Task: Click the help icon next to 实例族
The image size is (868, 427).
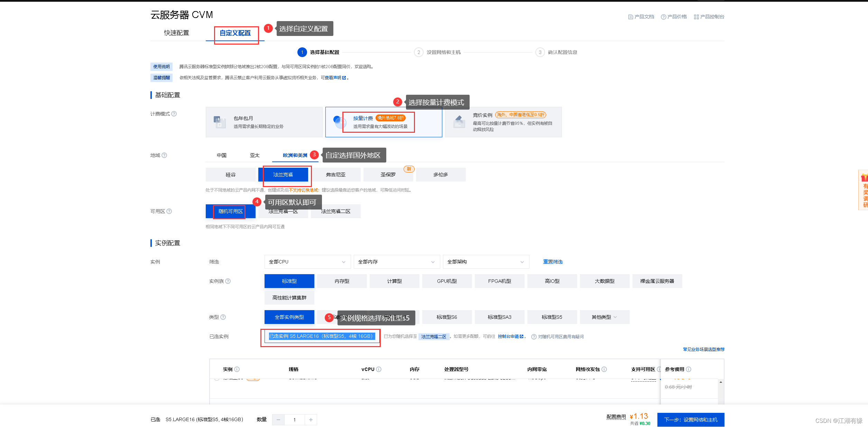Action: (228, 281)
